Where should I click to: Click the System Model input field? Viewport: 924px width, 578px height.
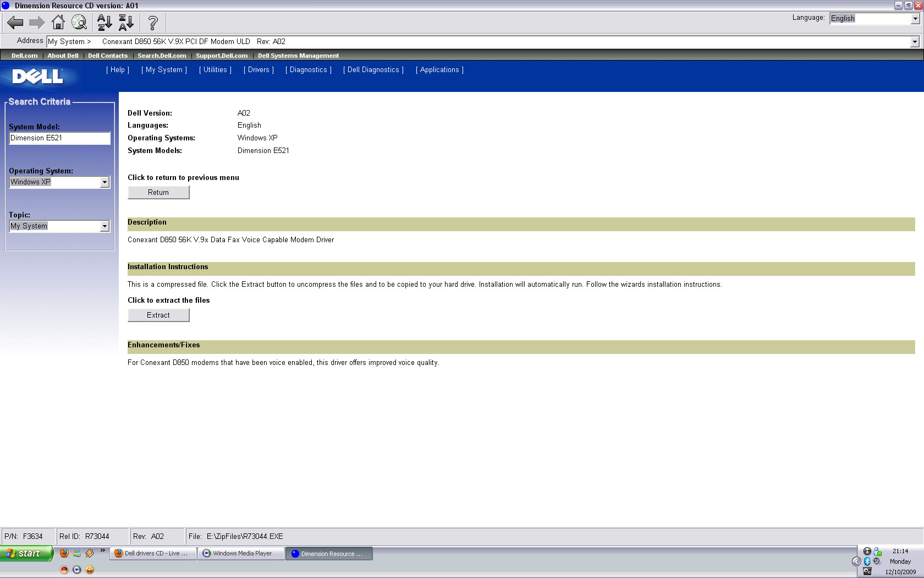(x=59, y=138)
